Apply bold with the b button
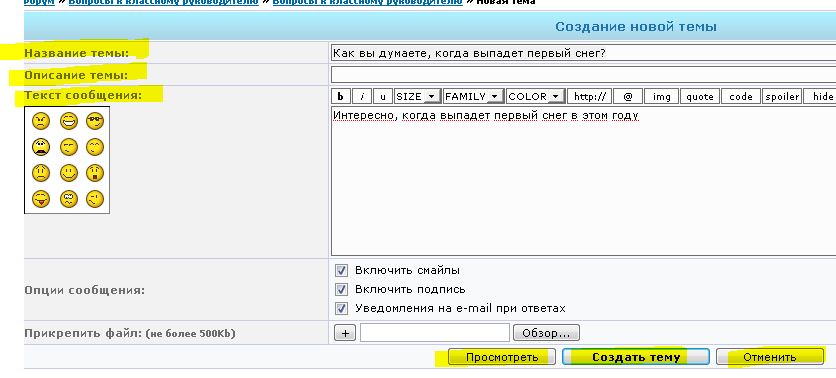836x378 pixels. click(x=341, y=96)
